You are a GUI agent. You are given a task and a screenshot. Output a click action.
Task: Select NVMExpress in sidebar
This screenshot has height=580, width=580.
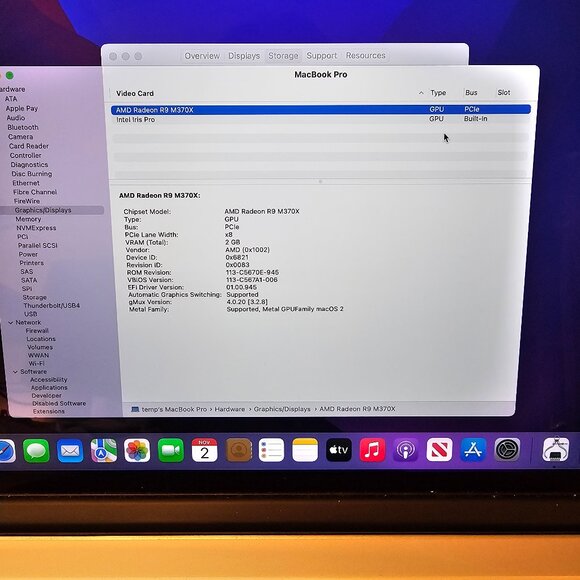[36, 228]
